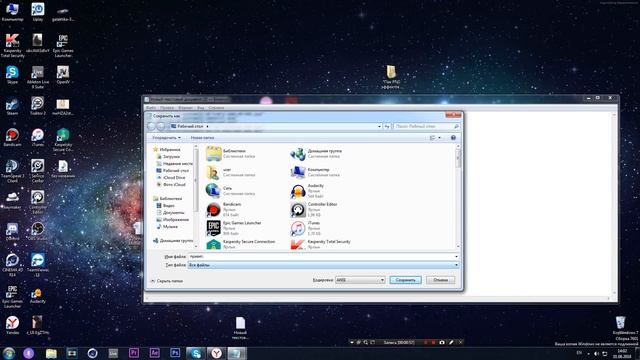The width and height of the screenshot is (640, 360).
Task: Open the file type combo box
Action: (x=323, y=265)
